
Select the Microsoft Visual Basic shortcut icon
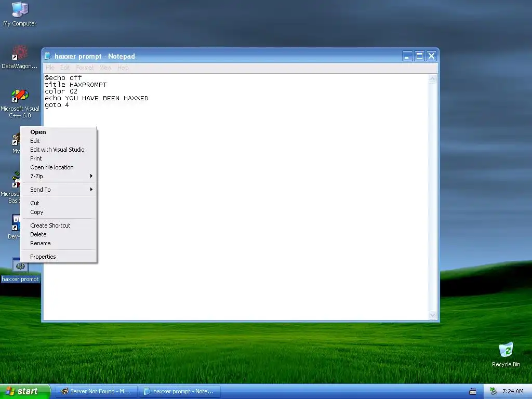click(16, 180)
